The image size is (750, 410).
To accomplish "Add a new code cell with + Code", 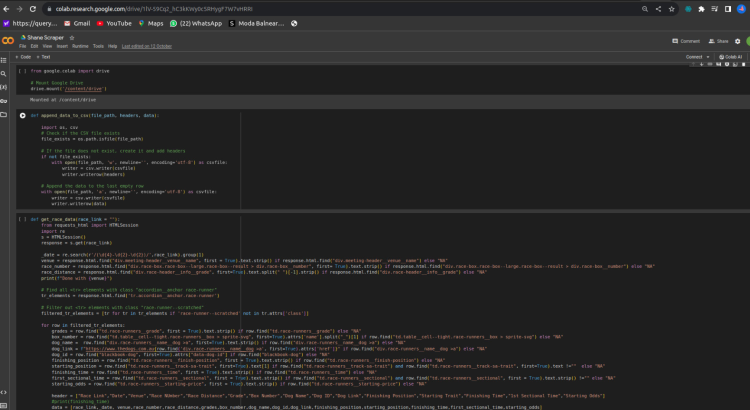I will coord(25,57).
